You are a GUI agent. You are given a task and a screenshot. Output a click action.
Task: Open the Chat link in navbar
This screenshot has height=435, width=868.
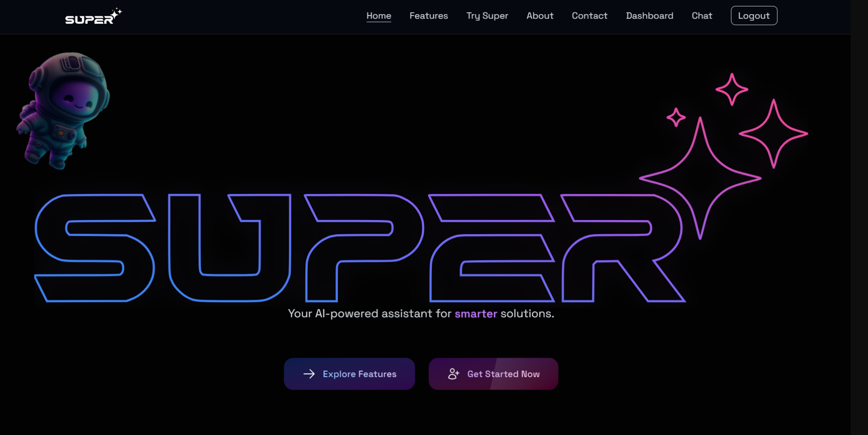pos(702,16)
